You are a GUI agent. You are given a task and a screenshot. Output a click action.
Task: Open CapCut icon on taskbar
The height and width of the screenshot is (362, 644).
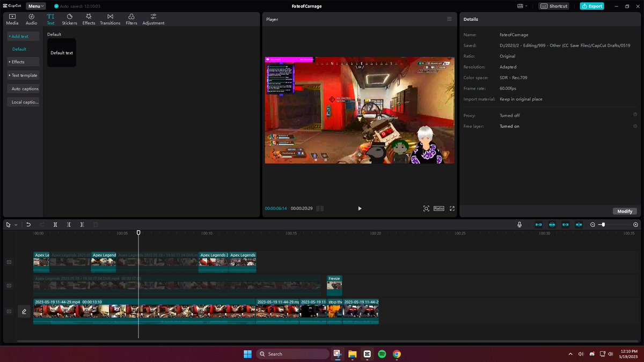[x=367, y=354]
